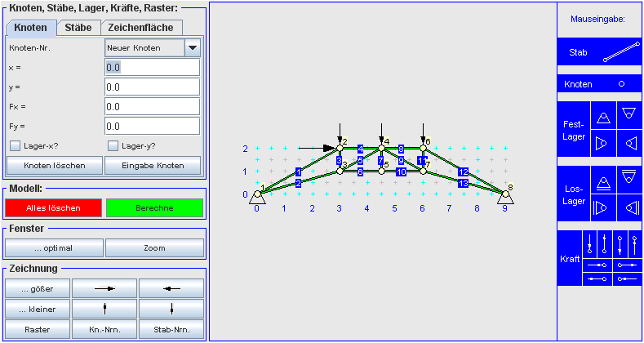Enable the Lager-y? checkbox
This screenshot has width=644, height=343.
pyautogui.click(x=113, y=146)
